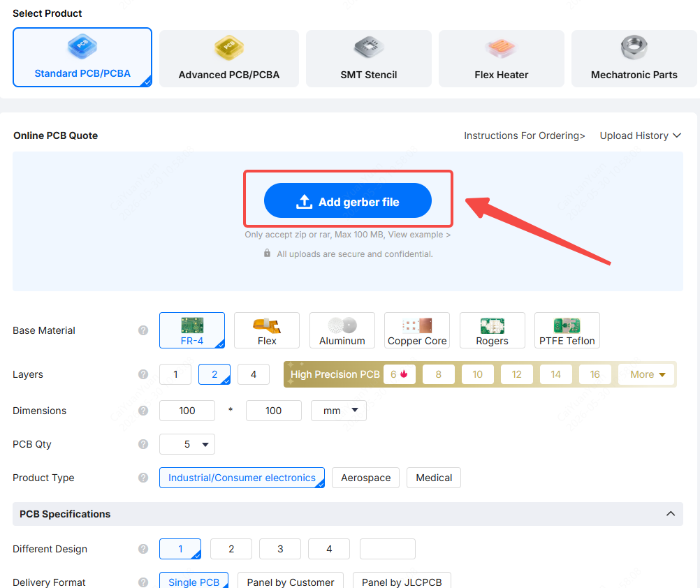Collapse the PCB Specifications section
The height and width of the screenshot is (588, 700).
[x=671, y=513]
